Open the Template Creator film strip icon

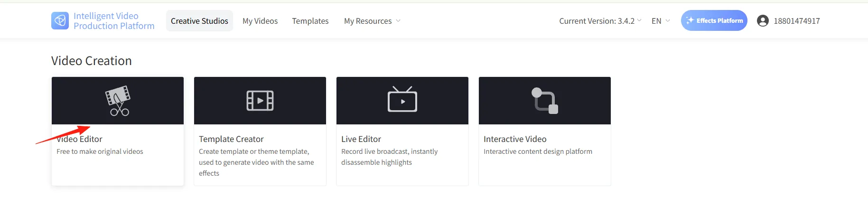pyautogui.click(x=260, y=101)
